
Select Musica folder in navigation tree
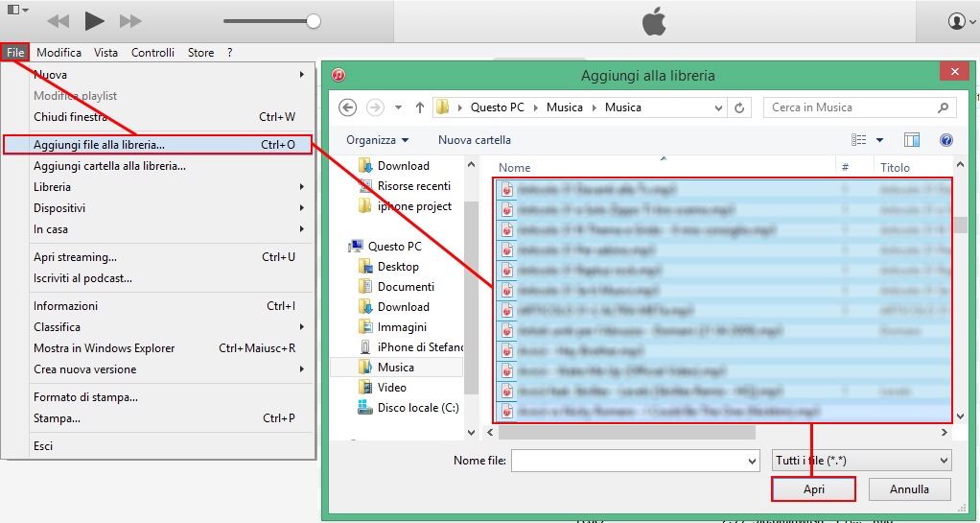click(x=396, y=368)
